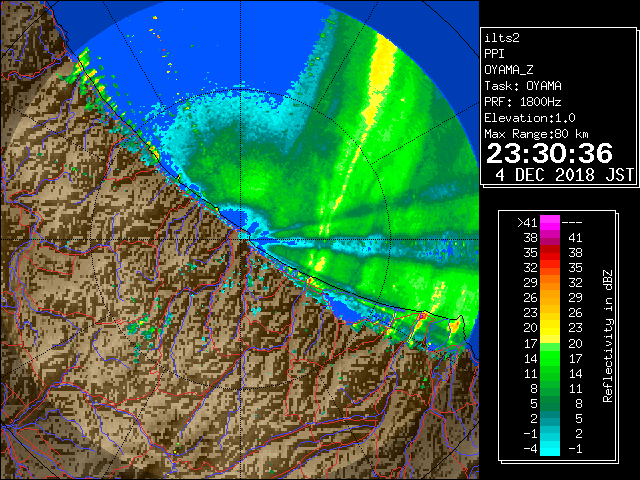Click the "ilts2" label in info box

pos(502,38)
